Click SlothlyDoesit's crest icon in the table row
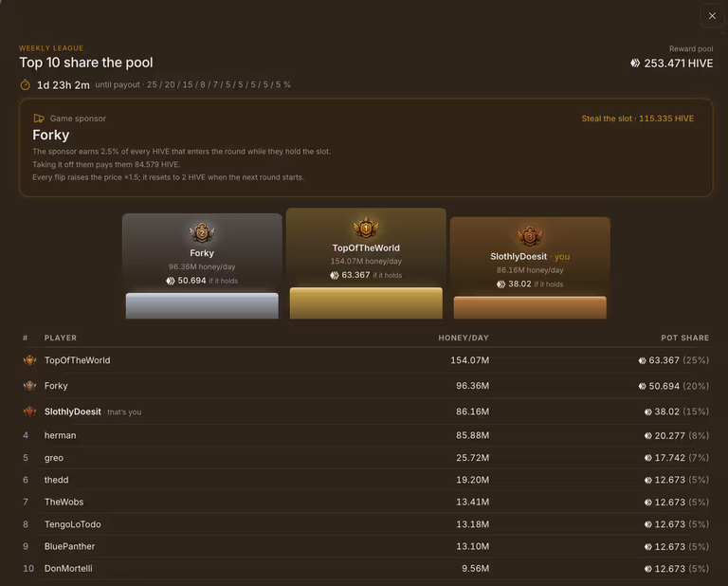This screenshot has width=728, height=586. (29, 412)
